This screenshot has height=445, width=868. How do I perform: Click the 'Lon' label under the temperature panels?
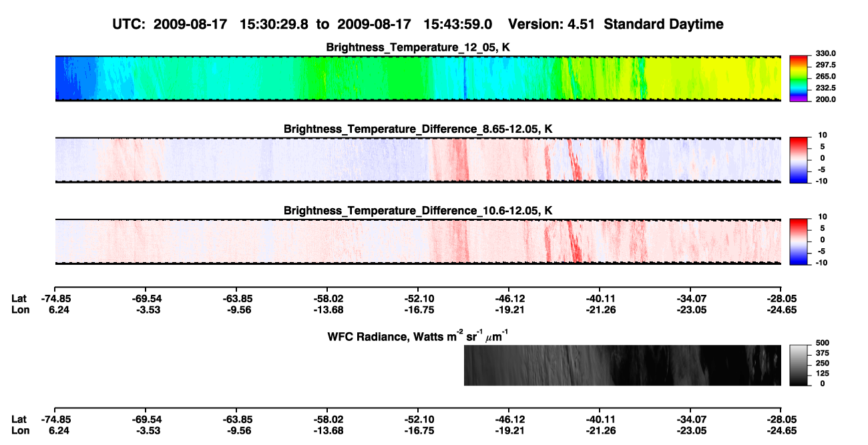[x=19, y=310]
